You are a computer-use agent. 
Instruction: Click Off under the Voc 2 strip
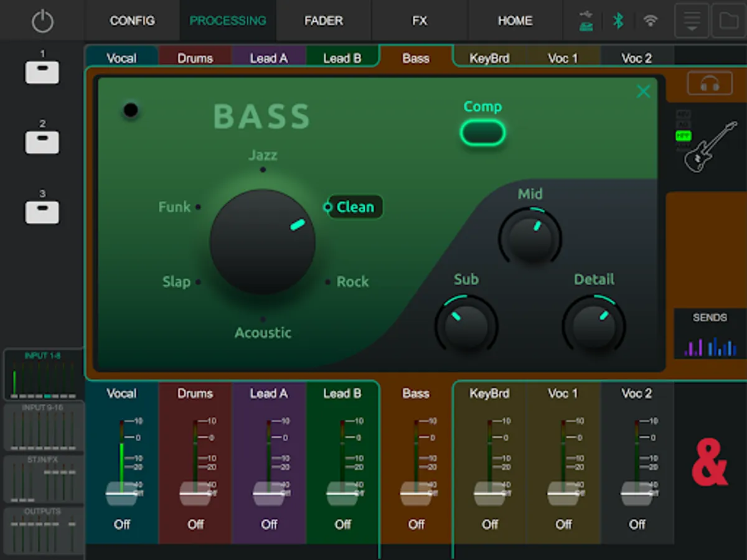click(x=636, y=525)
